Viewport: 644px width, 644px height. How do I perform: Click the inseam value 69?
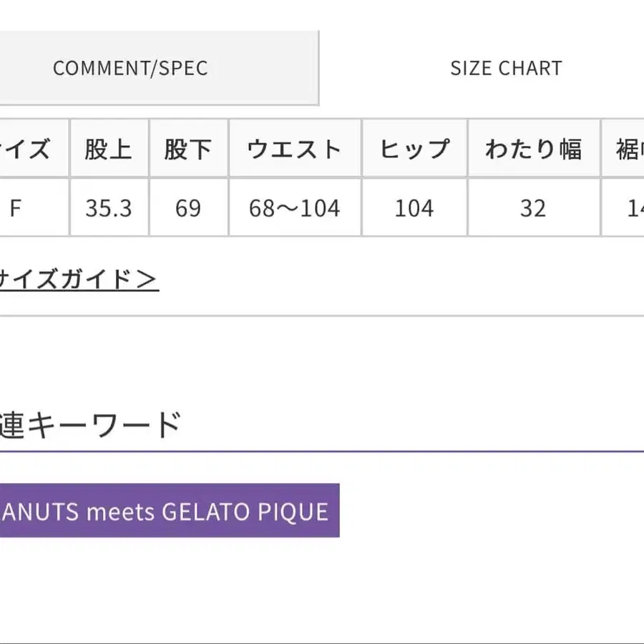188,208
